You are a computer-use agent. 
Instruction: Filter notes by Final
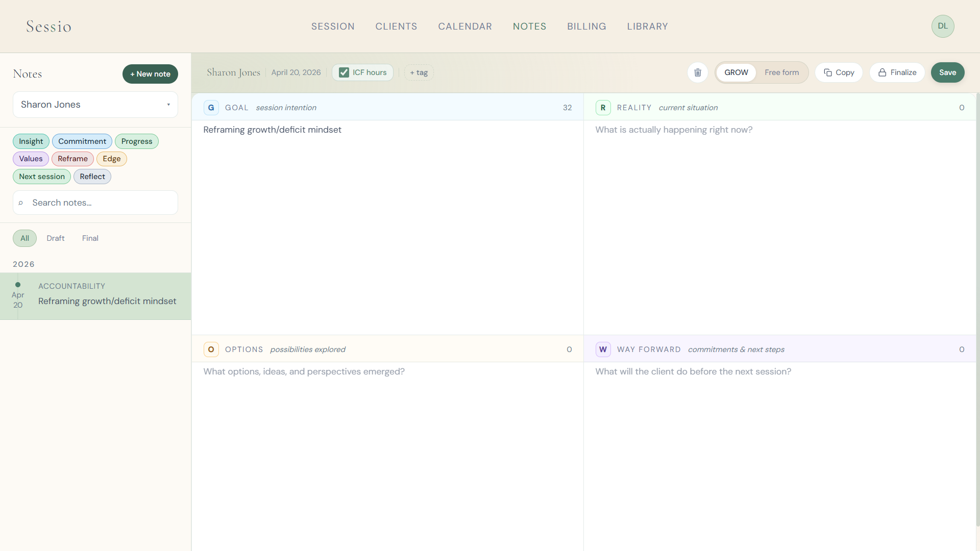click(90, 238)
